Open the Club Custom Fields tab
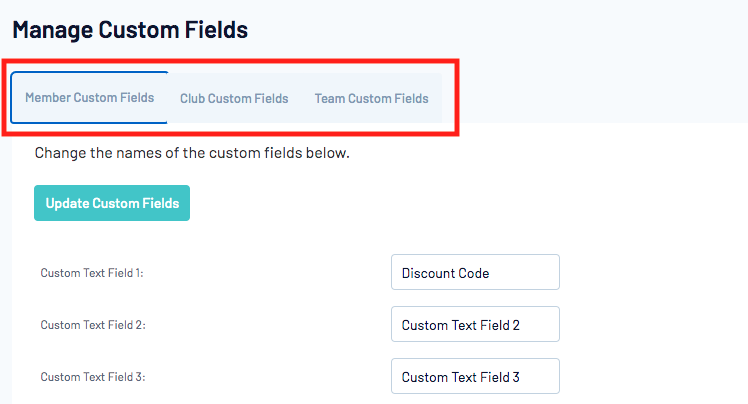The image size is (748, 404). (234, 98)
